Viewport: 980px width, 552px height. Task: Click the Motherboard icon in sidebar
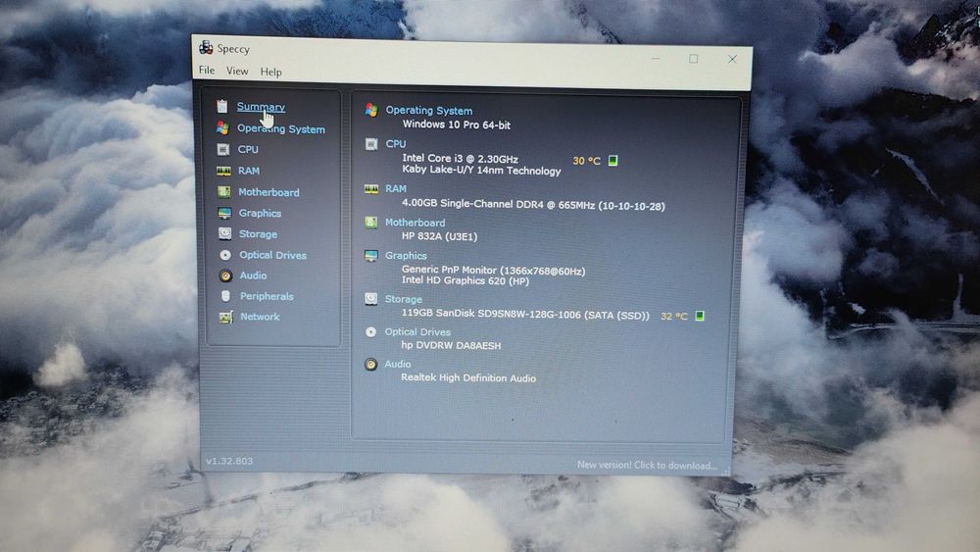(x=223, y=192)
